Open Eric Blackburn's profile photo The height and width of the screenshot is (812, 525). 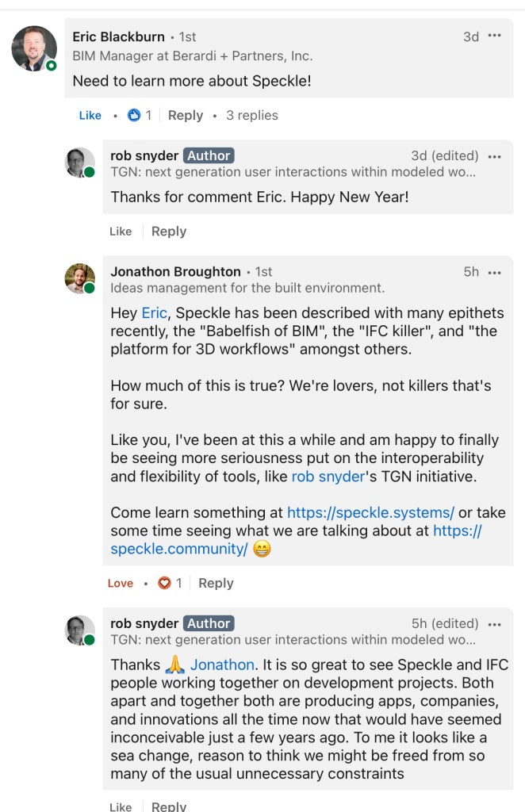coord(34,48)
